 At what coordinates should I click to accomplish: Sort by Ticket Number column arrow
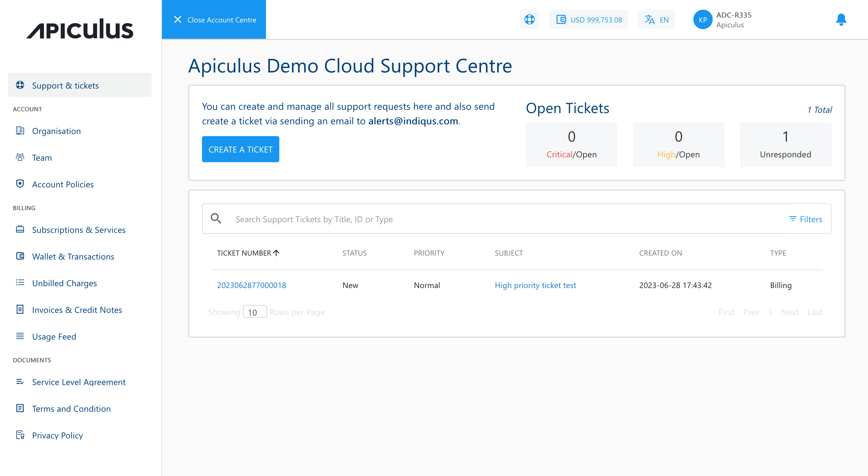(276, 253)
